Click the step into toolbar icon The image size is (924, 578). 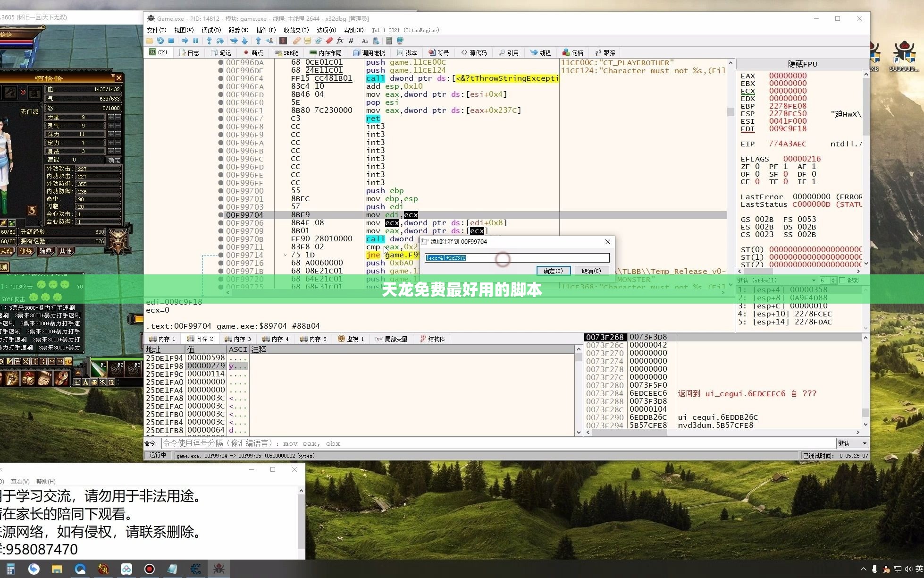tap(209, 41)
